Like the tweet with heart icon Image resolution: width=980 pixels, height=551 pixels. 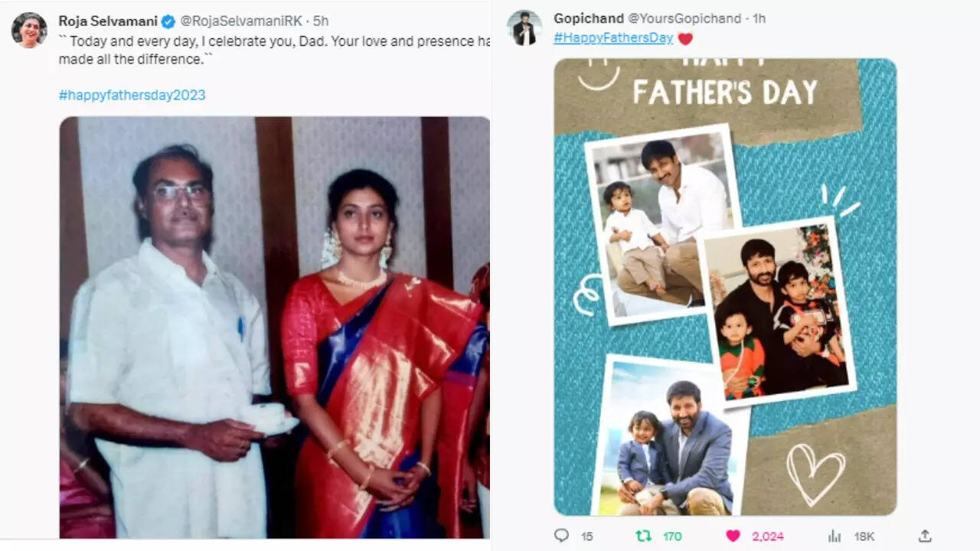733,536
